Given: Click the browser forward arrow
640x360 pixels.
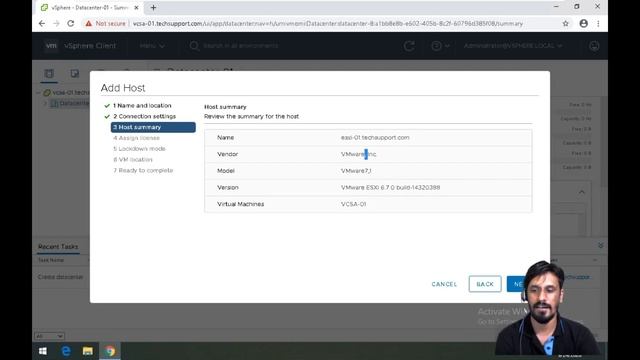Looking at the screenshot, I should (56, 24).
